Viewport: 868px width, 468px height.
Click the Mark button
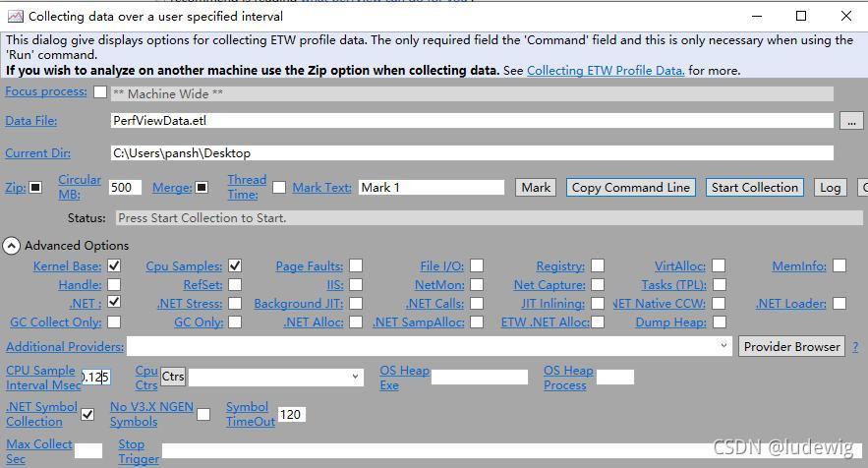point(536,187)
